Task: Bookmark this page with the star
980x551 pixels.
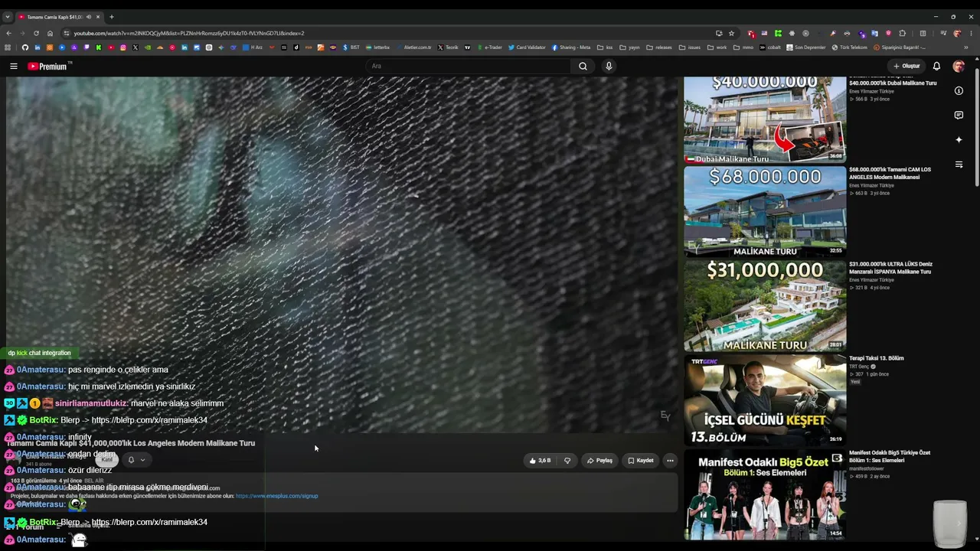Action: coord(731,33)
